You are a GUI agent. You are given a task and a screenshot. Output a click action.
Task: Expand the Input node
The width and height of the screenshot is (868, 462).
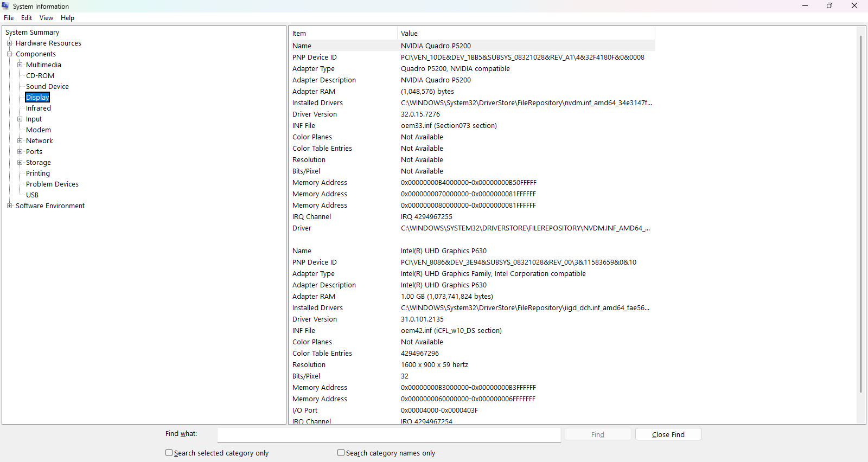point(20,119)
